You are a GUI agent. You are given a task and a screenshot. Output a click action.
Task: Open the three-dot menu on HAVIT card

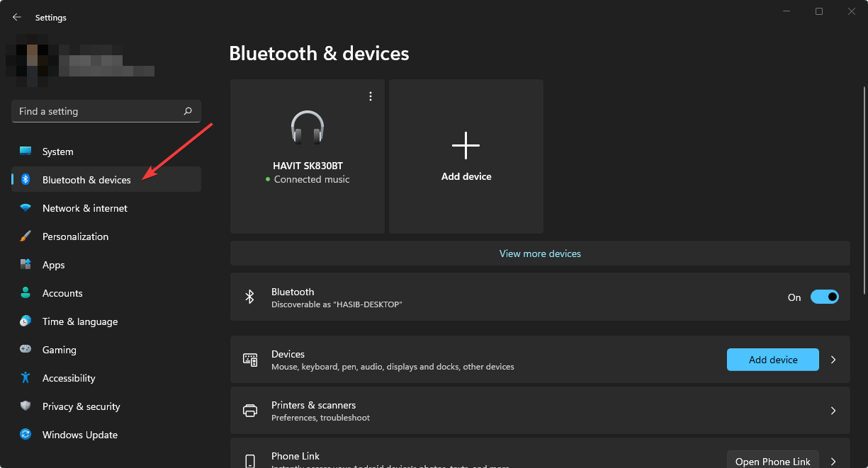coord(371,96)
